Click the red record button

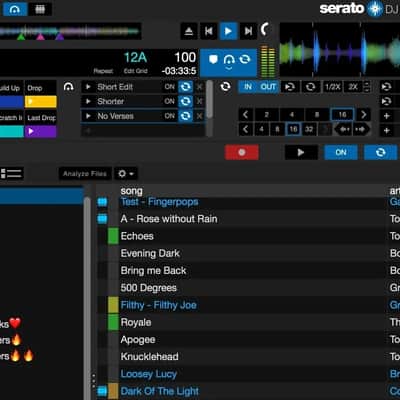[x=242, y=152]
